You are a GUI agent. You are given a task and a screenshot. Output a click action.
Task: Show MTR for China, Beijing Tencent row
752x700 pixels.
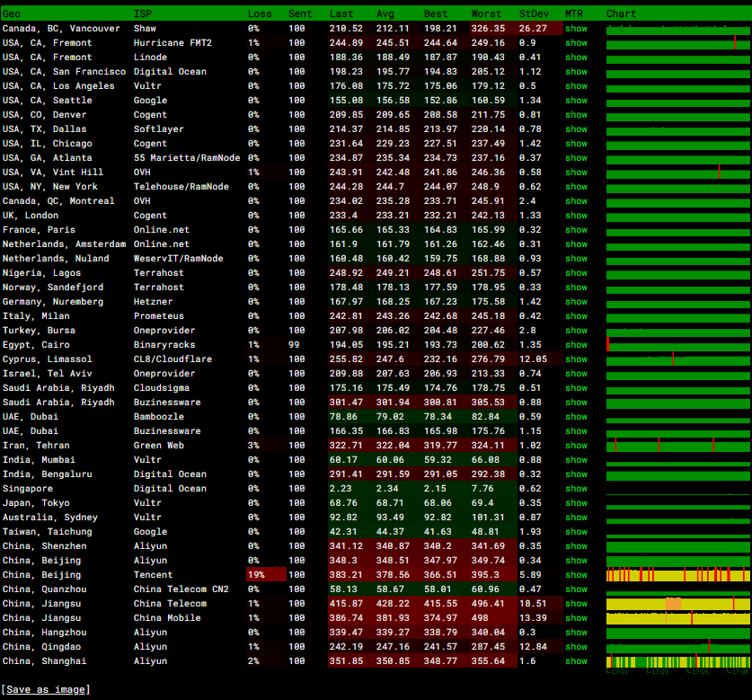[576, 575]
